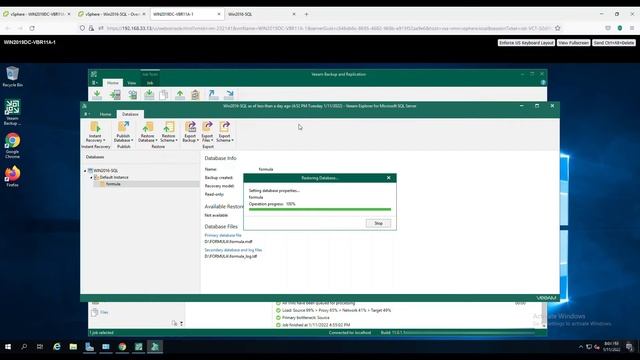Click the Failover Plan icon in Veeam Backup ribbon
This screenshot has width=640, height=360.
(x=195, y=95)
